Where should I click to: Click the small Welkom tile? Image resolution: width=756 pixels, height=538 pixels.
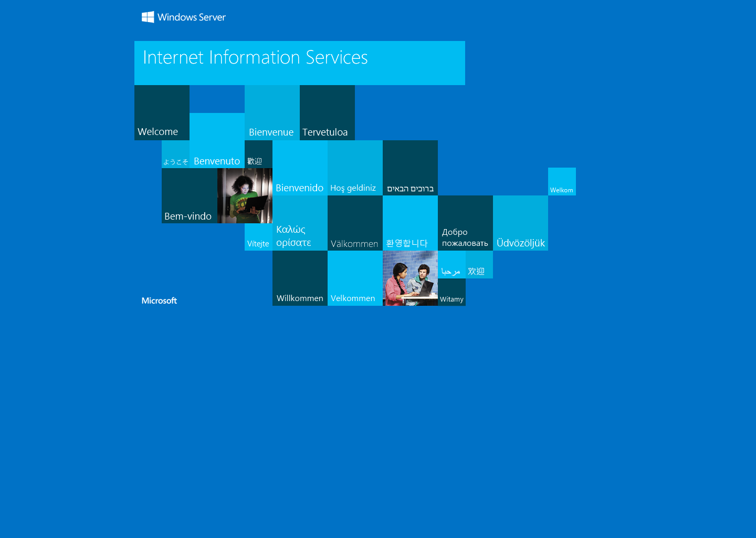pyautogui.click(x=562, y=181)
